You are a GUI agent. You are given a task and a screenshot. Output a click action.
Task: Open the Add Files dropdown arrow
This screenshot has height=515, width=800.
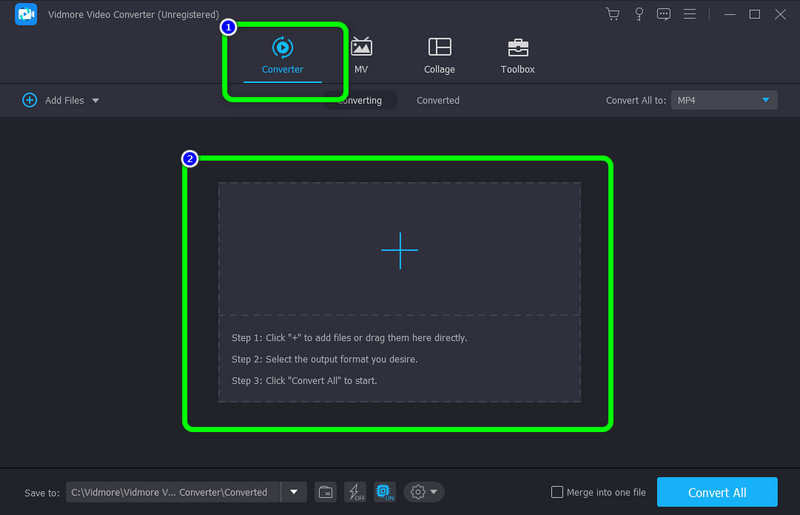tap(95, 101)
